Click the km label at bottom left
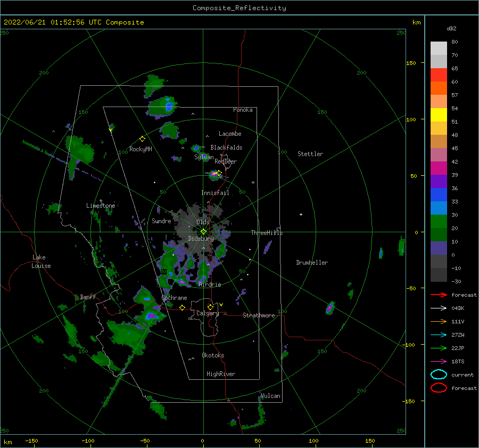 pyautogui.click(x=8, y=442)
